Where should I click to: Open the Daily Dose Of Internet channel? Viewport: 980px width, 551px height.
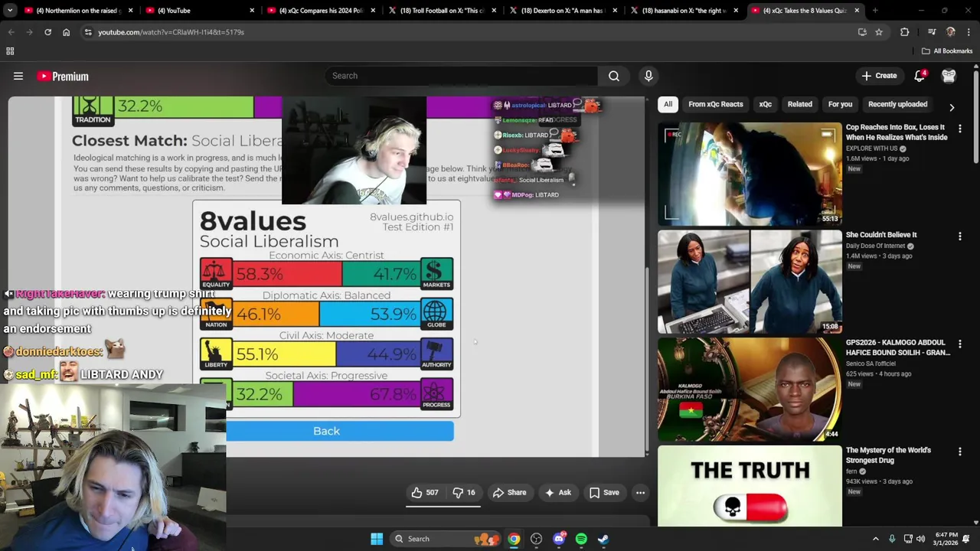coord(875,246)
